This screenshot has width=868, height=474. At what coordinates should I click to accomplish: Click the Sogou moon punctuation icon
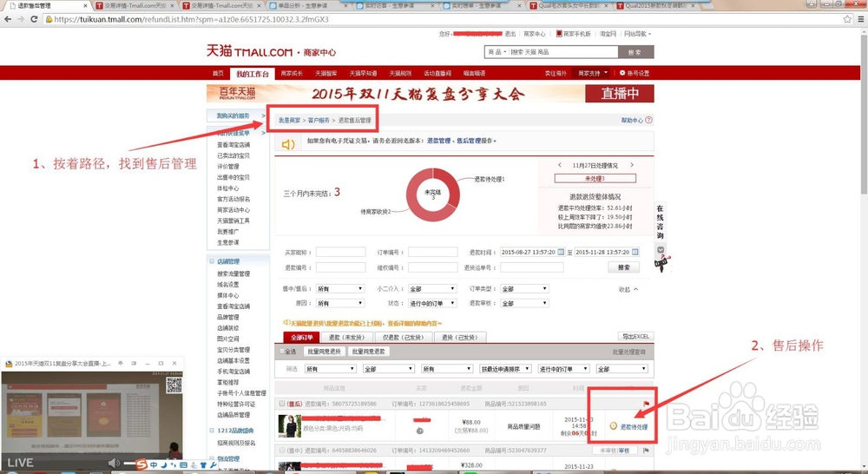click(x=164, y=465)
